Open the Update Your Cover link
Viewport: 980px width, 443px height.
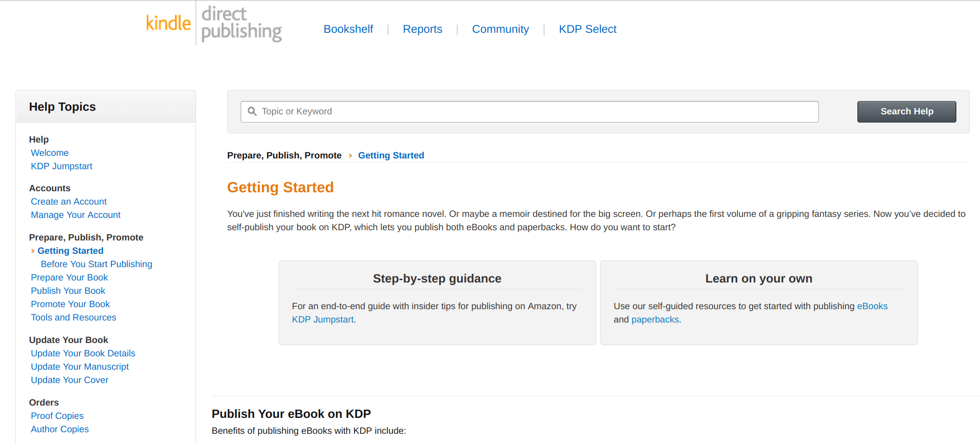pos(69,380)
